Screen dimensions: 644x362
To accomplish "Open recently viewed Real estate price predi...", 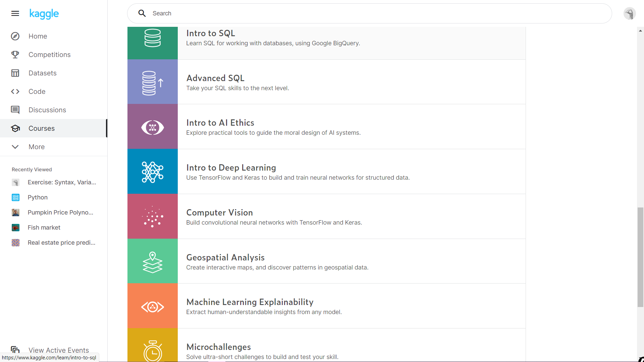I will tap(61, 243).
